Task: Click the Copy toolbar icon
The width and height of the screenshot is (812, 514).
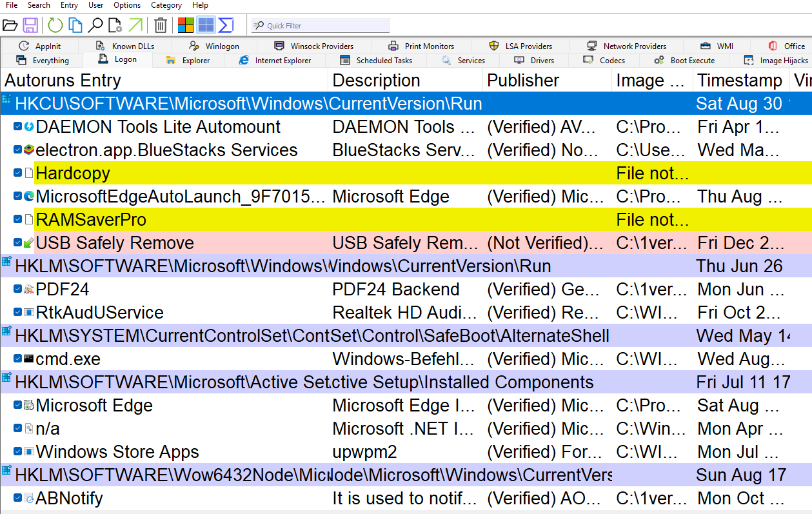Action: (75, 25)
